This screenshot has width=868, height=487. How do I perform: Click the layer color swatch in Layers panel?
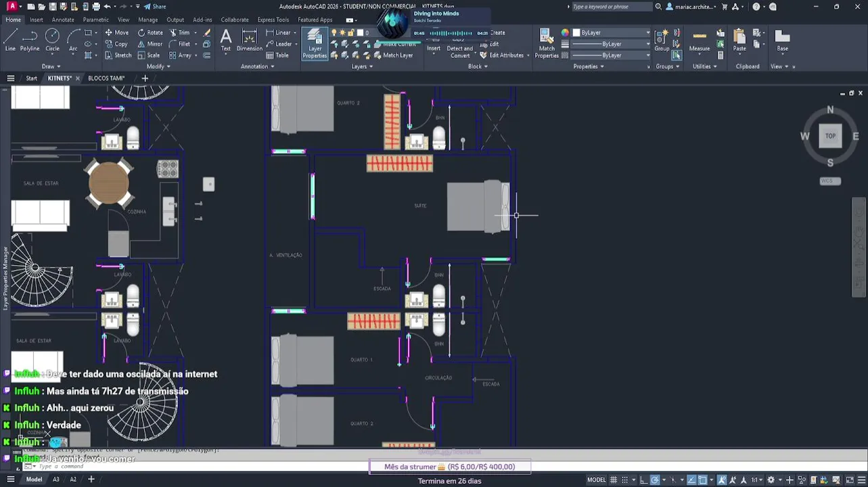[361, 32]
